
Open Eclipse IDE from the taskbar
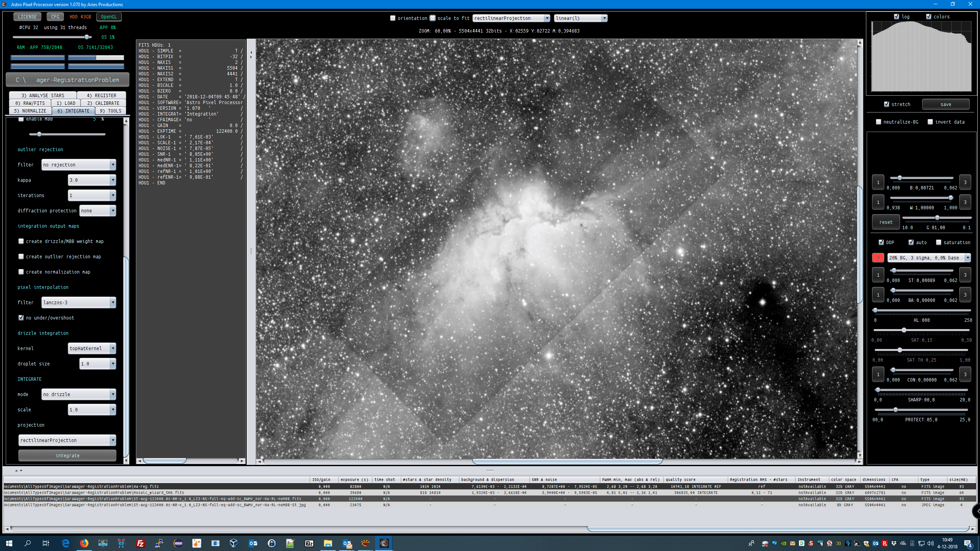[x=178, y=543]
